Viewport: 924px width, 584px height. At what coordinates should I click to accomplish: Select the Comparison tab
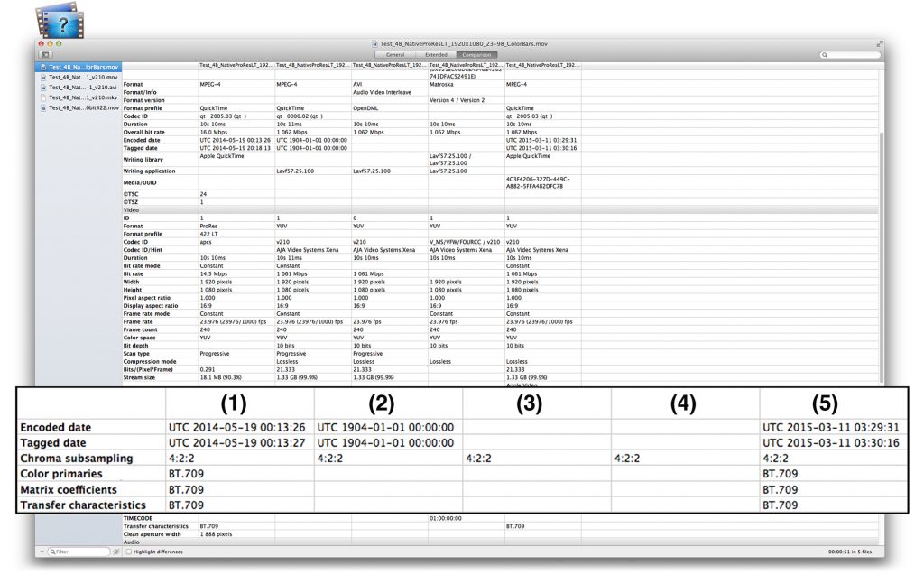pyautogui.click(x=476, y=55)
